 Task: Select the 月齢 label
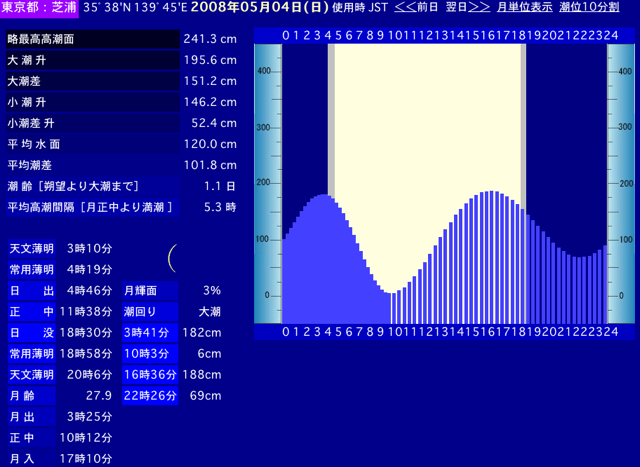31,396
